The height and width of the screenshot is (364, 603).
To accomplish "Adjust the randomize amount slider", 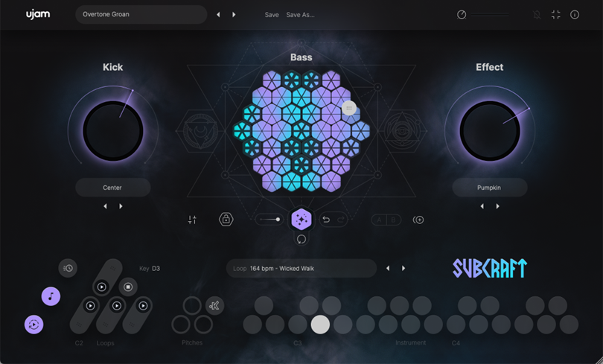I will click(269, 220).
